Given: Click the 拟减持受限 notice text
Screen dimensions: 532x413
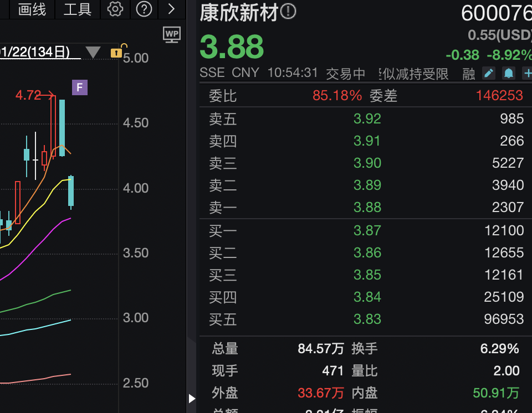Looking at the screenshot, I should pyautogui.click(x=414, y=74).
